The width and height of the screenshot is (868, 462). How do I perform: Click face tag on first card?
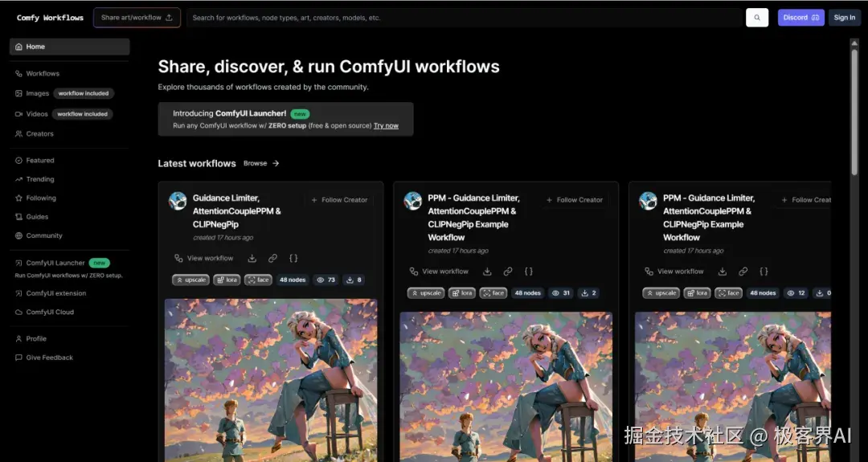[259, 280]
